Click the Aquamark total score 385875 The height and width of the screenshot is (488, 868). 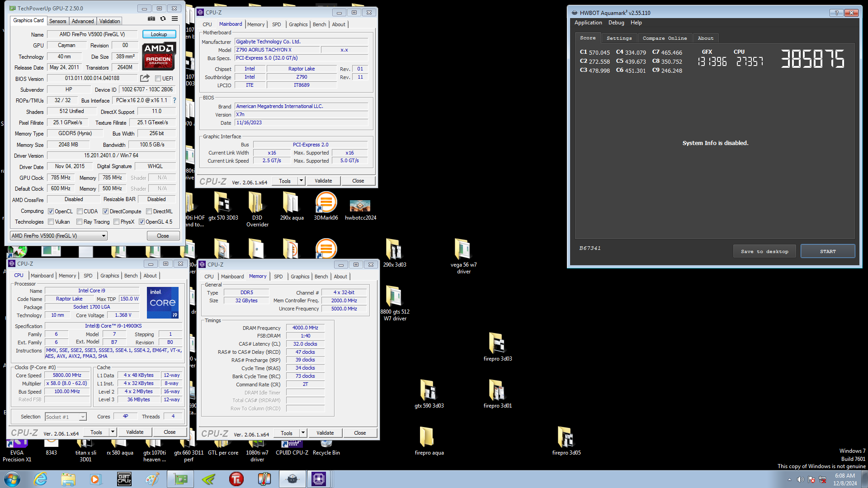click(812, 59)
